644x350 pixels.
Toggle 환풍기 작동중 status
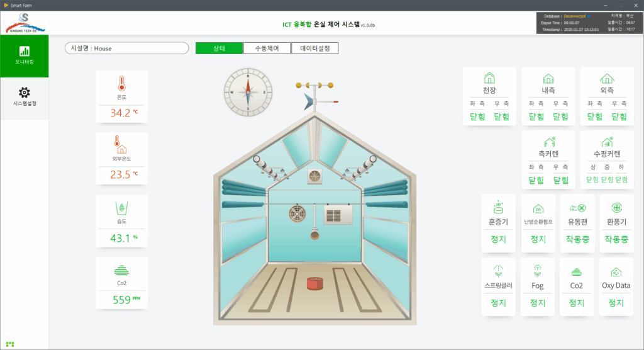pyautogui.click(x=616, y=239)
